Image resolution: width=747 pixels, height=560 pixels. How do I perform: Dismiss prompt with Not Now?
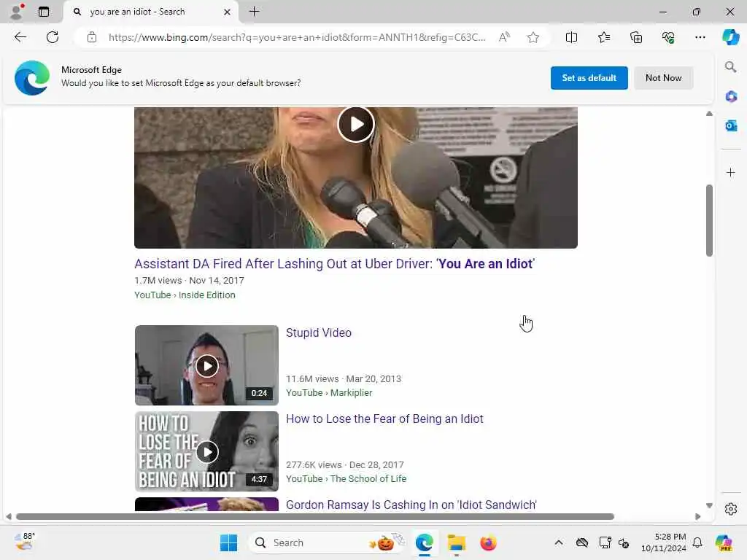click(663, 78)
